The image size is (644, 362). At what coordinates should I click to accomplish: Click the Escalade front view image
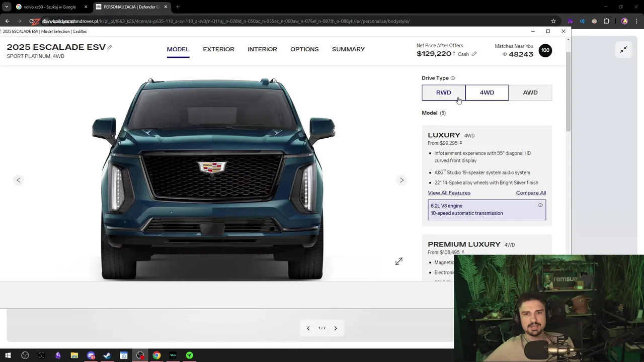pos(212,179)
